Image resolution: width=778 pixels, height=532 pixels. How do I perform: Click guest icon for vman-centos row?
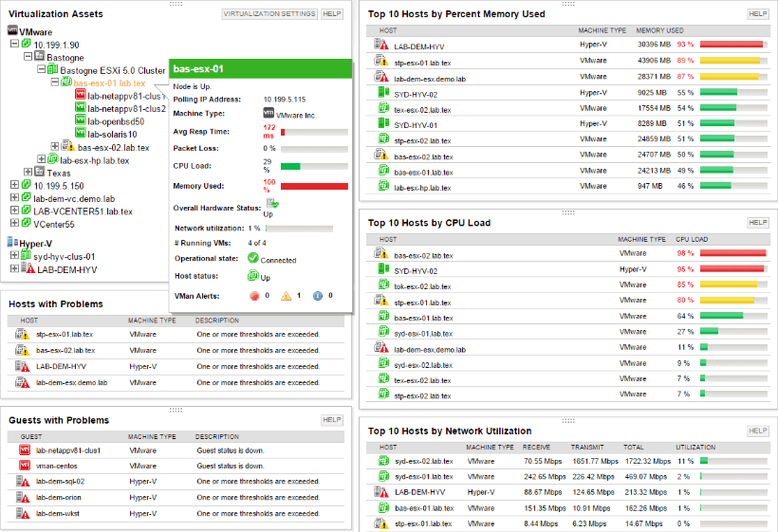(x=25, y=466)
